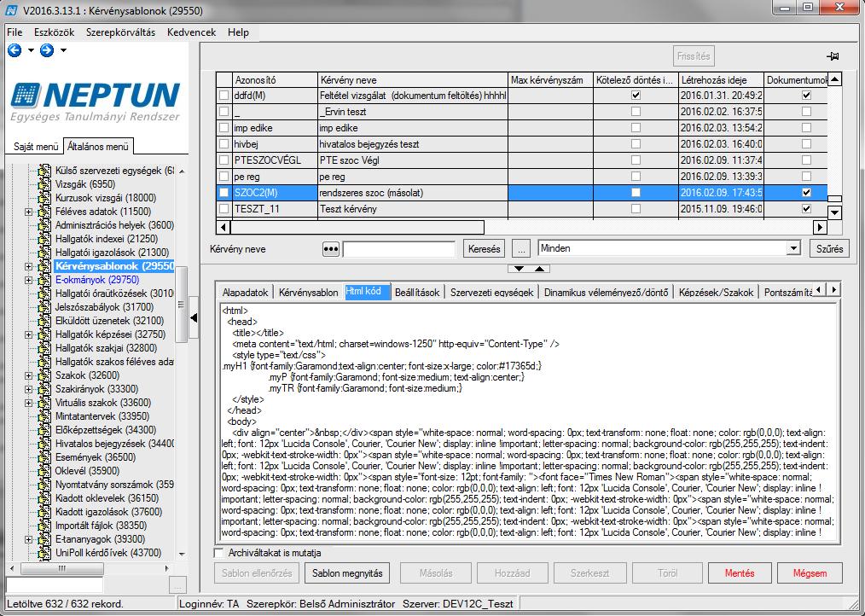The width and height of the screenshot is (865, 616).
Task: Open the Minden filter dropdown
Action: tap(793, 248)
